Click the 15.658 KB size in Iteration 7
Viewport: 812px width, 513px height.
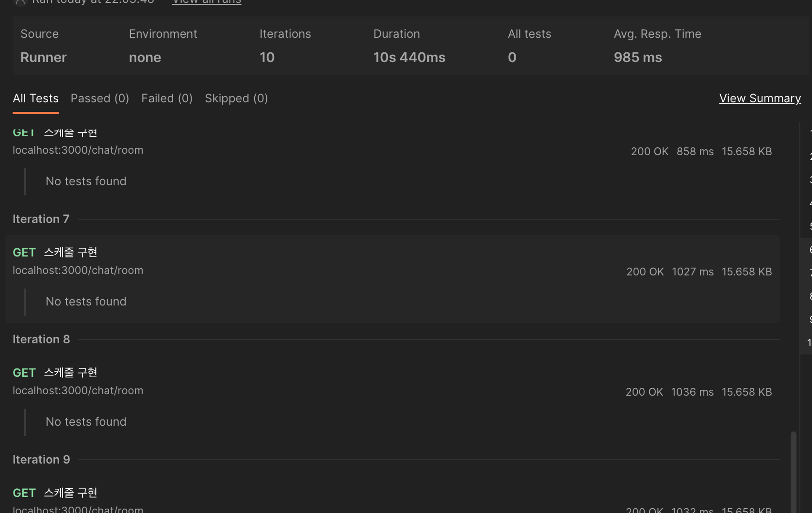747,272
